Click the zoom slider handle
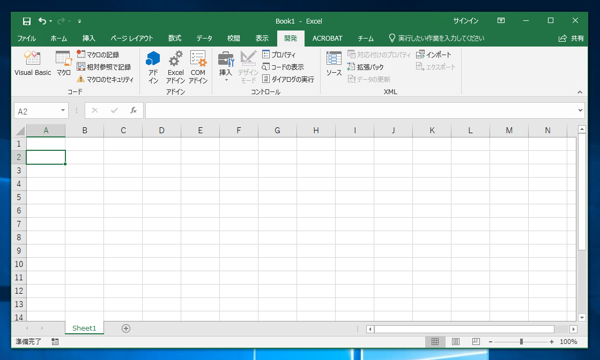The image size is (600, 360). coord(521,342)
